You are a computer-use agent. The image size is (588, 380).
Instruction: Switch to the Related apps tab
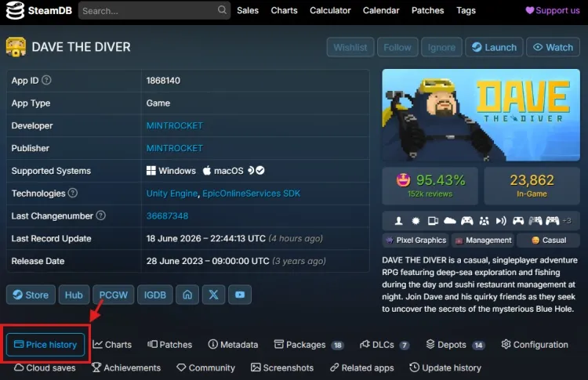(362, 367)
